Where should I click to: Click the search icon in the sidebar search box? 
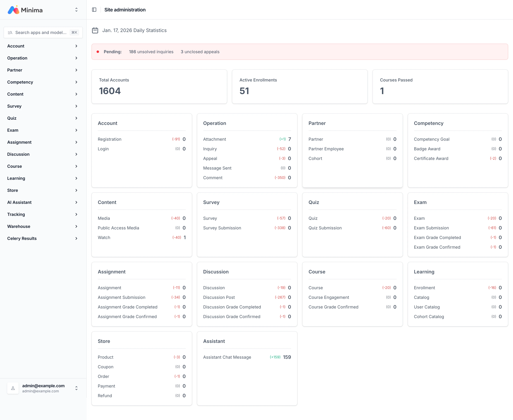(10, 33)
